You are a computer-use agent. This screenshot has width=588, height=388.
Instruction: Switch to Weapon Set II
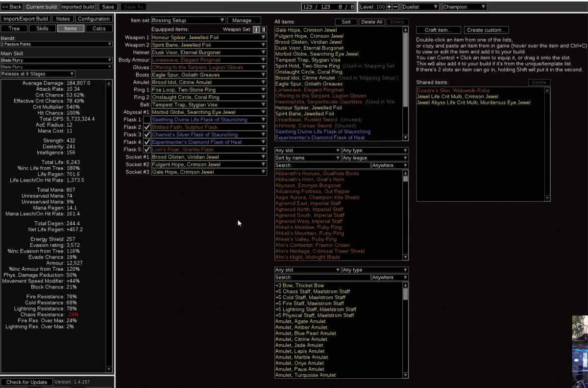pyautogui.click(x=264, y=29)
